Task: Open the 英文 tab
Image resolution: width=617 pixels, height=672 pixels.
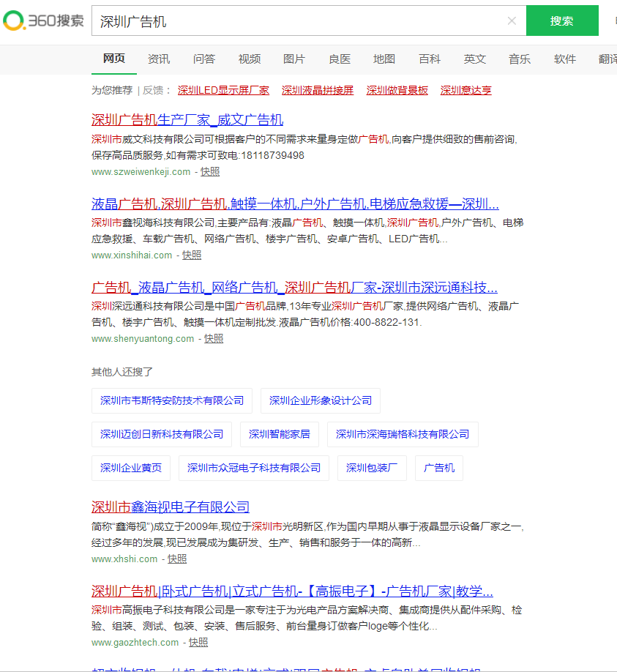Action: click(475, 59)
